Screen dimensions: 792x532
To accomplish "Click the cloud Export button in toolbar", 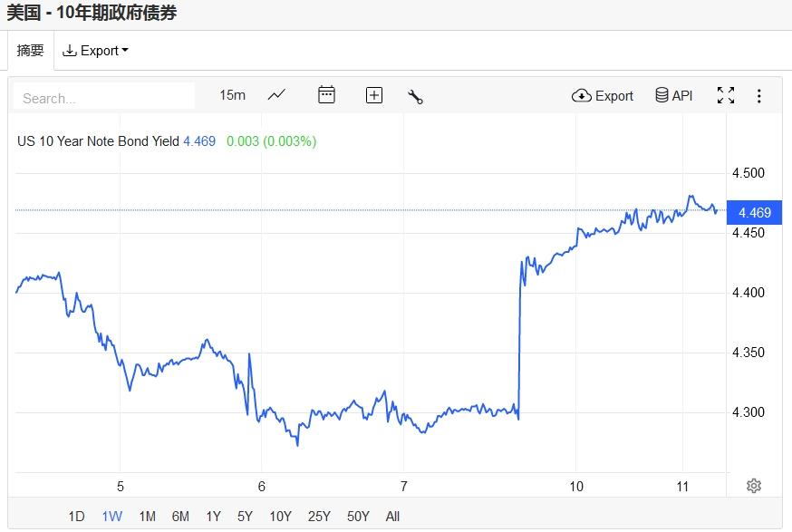I will click(603, 95).
